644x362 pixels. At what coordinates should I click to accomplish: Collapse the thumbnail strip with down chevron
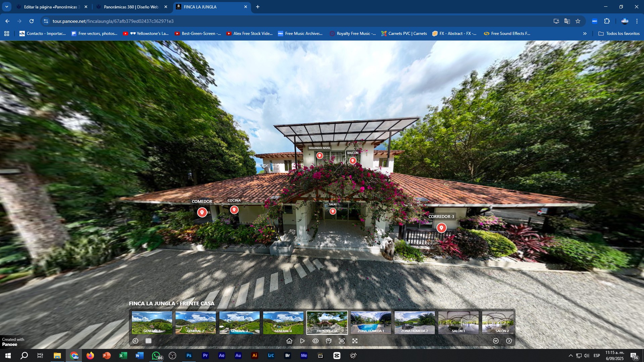[x=496, y=341]
